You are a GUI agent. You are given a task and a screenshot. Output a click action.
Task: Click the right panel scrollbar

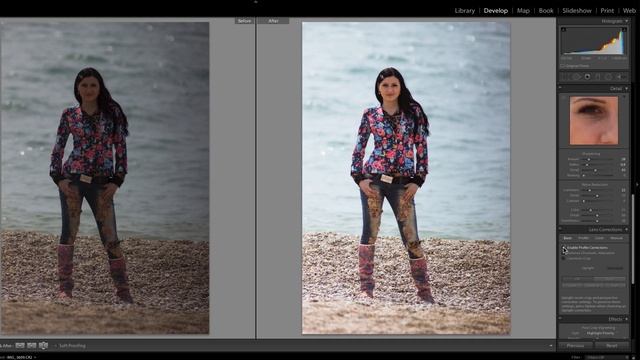[x=633, y=239]
